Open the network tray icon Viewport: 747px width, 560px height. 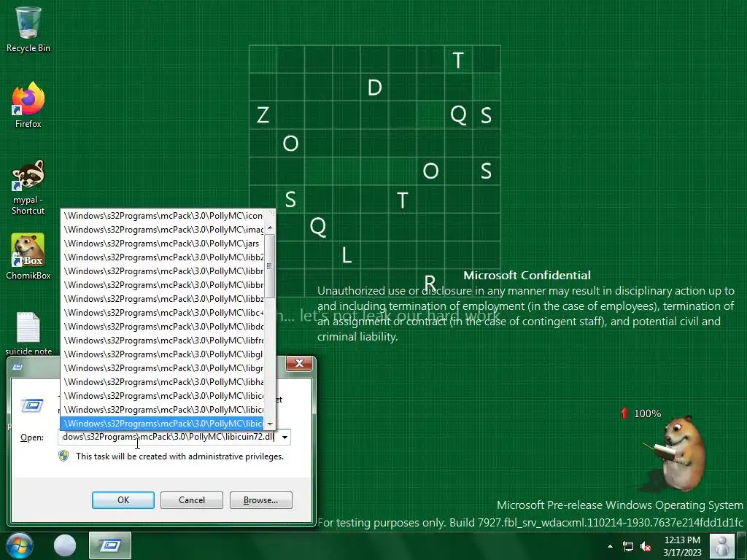click(x=628, y=547)
